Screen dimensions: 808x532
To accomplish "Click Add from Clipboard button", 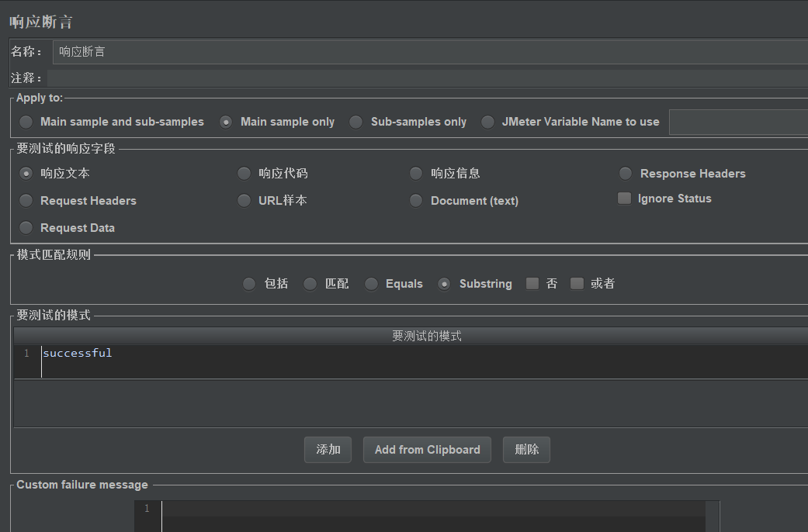I will (427, 450).
